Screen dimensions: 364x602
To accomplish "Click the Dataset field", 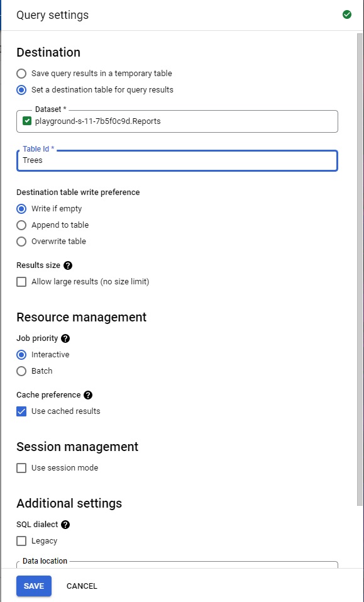I will tap(177, 121).
